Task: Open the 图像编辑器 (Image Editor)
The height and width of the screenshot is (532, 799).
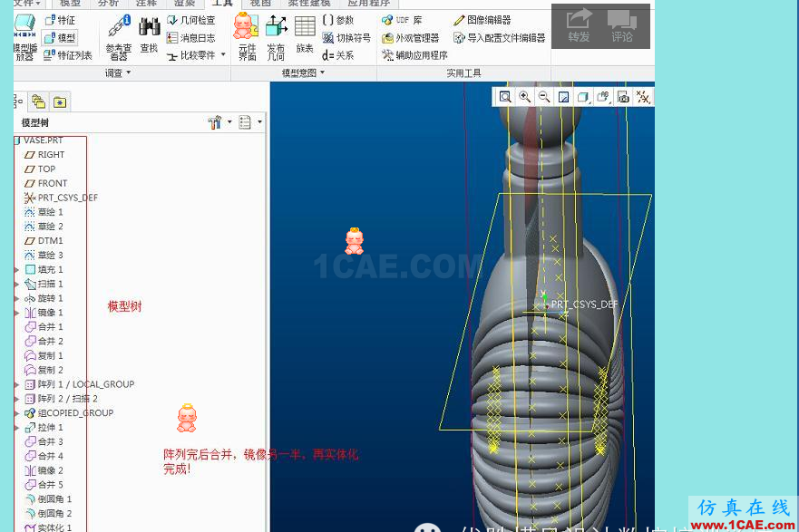Action: pos(482,20)
